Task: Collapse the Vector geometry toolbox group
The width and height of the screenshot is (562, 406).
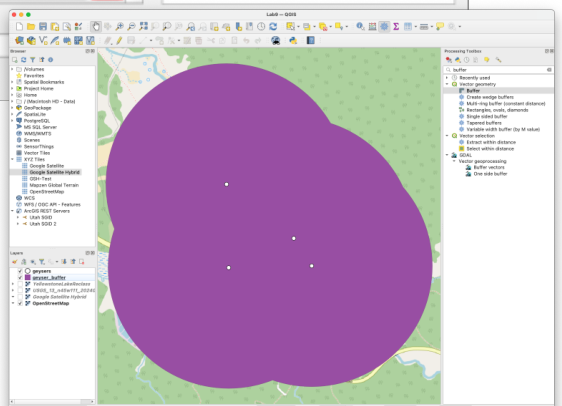Action: click(447, 84)
